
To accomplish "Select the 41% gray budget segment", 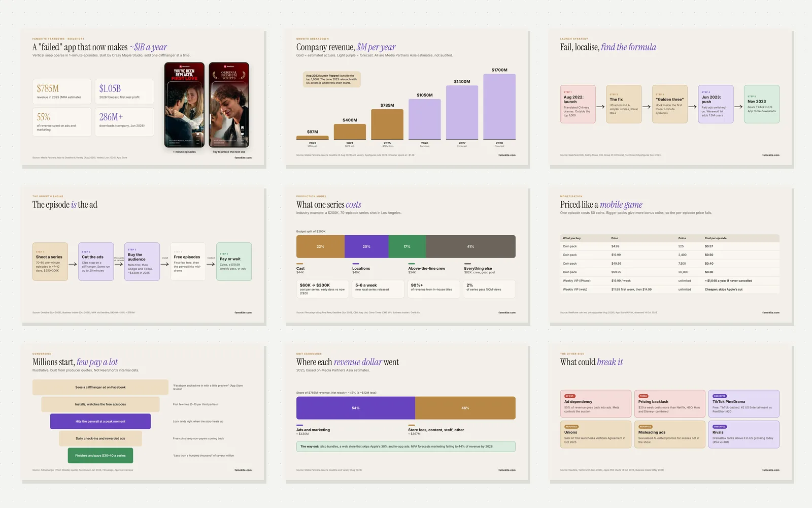I will (x=470, y=246).
